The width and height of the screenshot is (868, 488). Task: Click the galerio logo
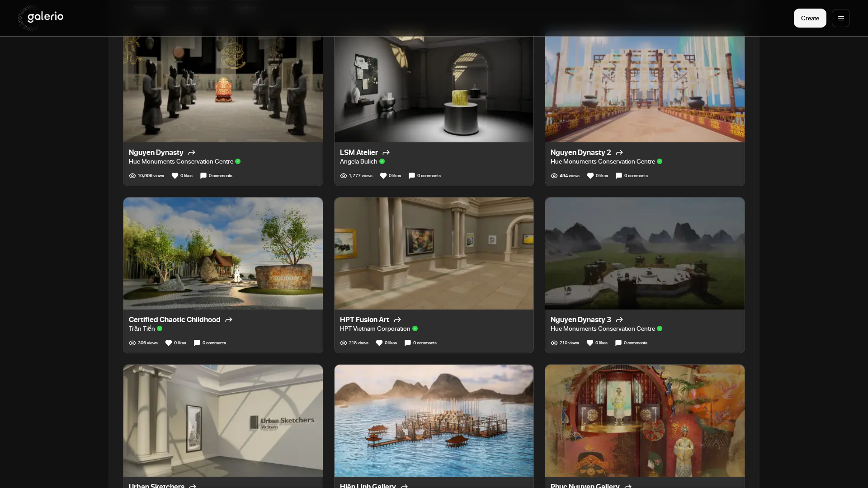click(x=40, y=18)
